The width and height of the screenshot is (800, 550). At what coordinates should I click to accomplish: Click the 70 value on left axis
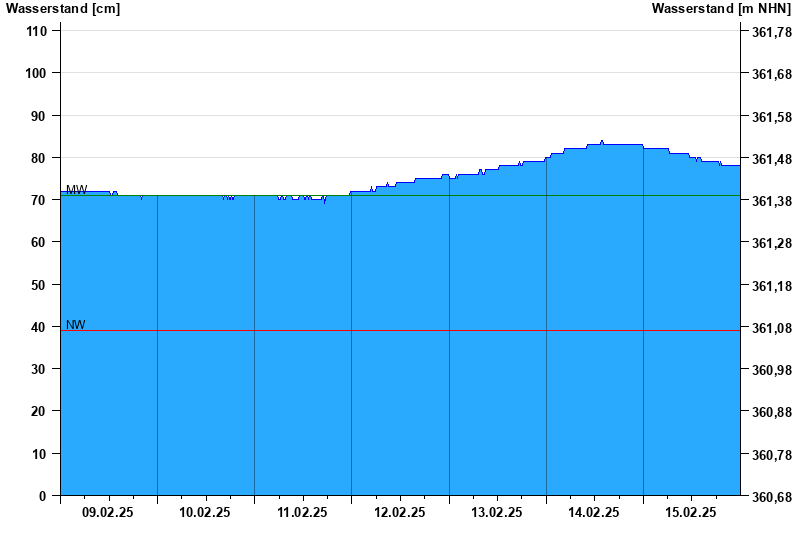pyautogui.click(x=39, y=200)
